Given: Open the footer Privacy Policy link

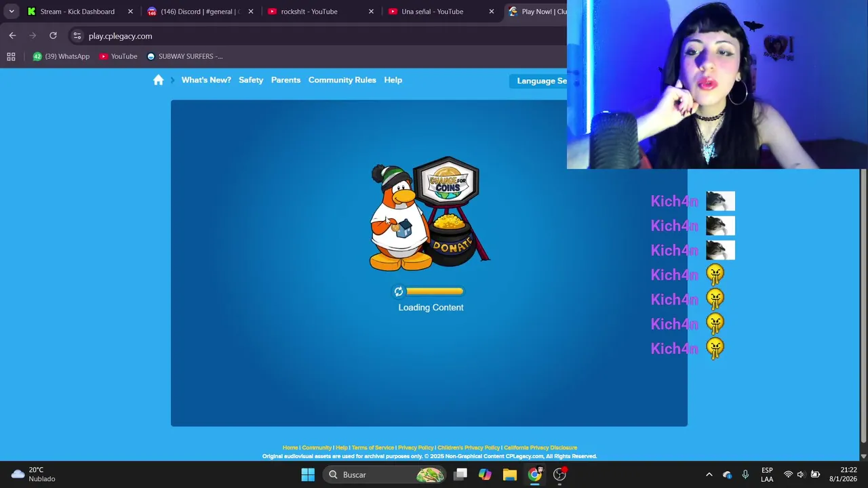Looking at the screenshot, I should (416, 447).
